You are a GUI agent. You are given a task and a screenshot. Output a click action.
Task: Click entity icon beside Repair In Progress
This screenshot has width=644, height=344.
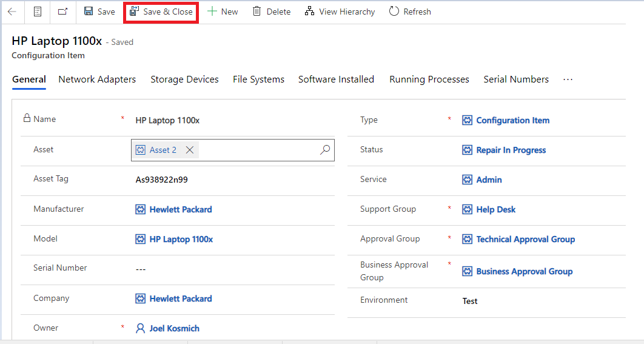tap(467, 150)
